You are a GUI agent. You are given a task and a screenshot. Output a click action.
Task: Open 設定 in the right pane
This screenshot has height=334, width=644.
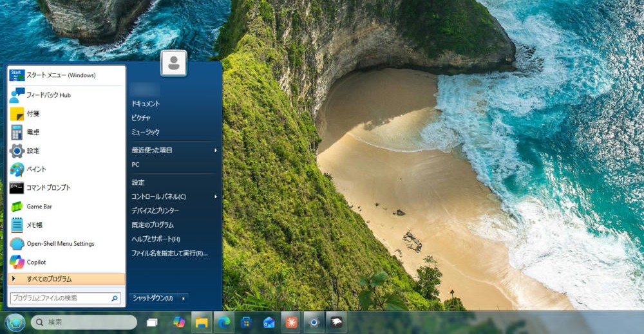pos(138,183)
